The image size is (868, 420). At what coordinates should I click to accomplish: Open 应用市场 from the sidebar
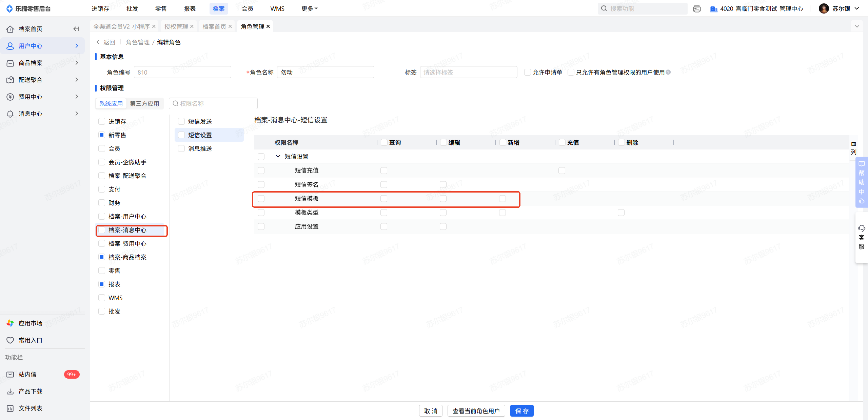pyautogui.click(x=30, y=323)
